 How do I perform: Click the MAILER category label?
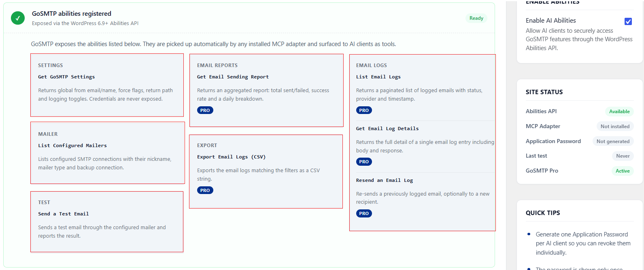coord(48,134)
